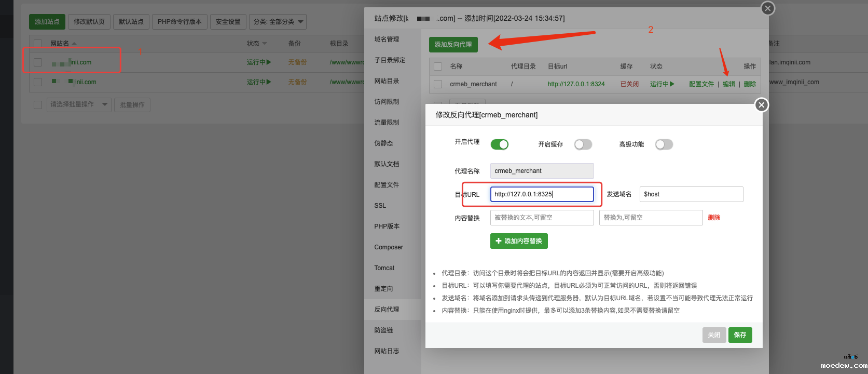Close the 修改反向代理 dialog with X icon
Viewport: 868px width, 374px height.
click(x=761, y=105)
